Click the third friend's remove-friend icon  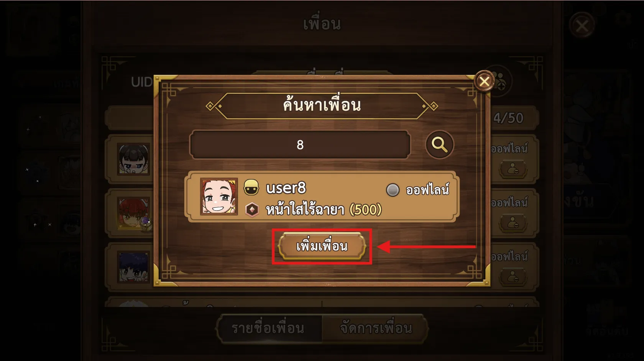(513, 277)
